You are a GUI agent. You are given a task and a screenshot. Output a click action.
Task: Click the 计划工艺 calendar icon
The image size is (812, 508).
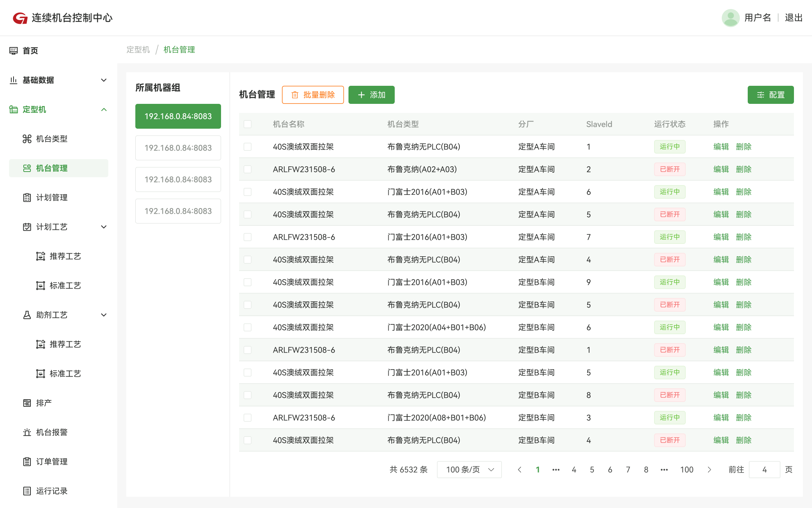tap(27, 227)
